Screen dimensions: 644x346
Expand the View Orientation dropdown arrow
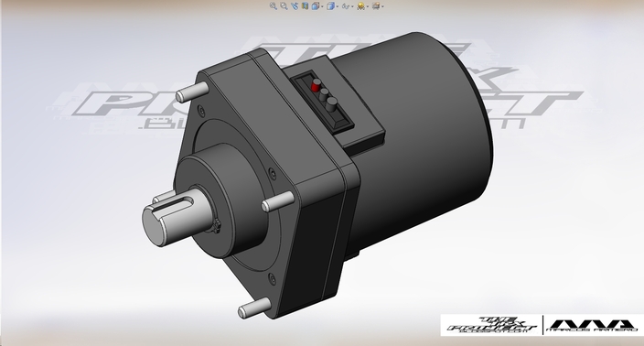click(x=322, y=6)
